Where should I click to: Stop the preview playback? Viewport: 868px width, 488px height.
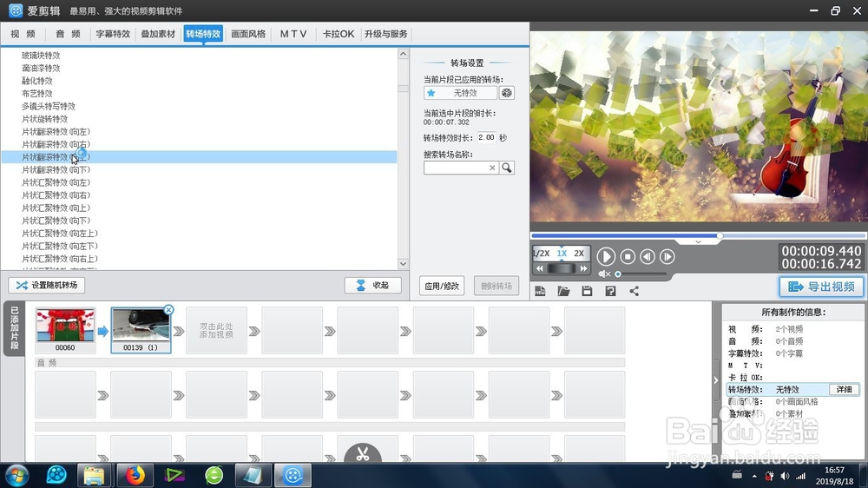click(628, 256)
